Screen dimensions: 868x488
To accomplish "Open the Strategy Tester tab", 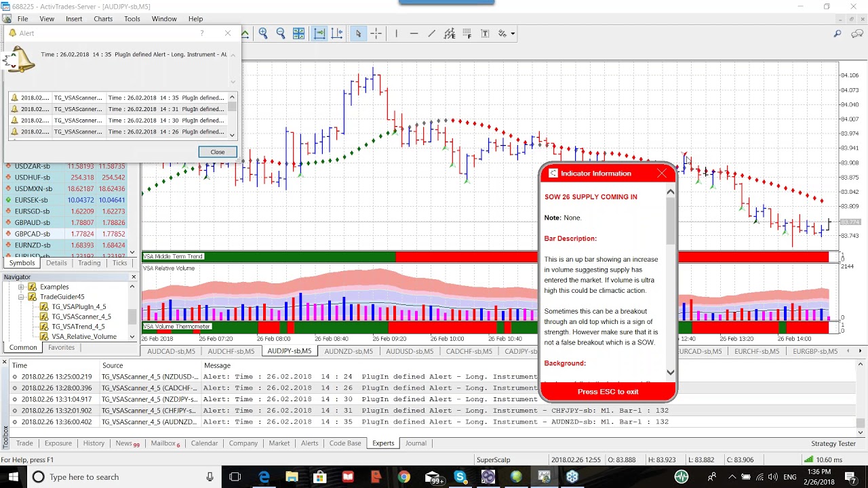I will tap(833, 443).
